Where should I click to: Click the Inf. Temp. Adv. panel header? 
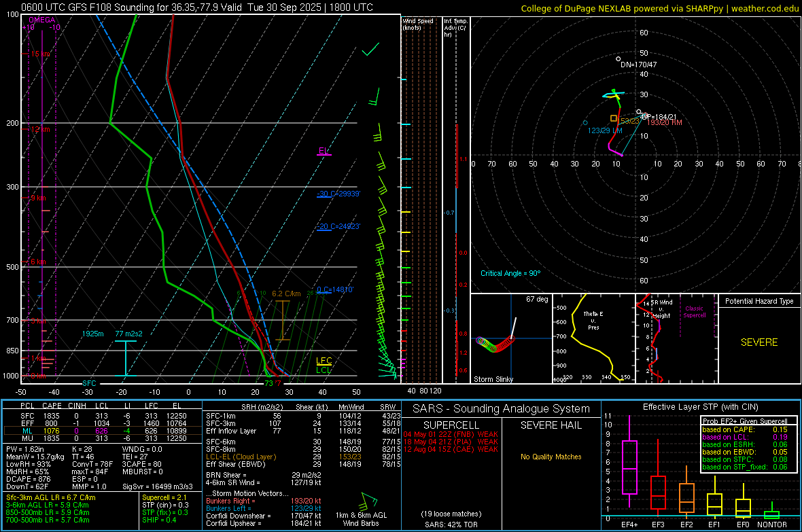[455, 28]
